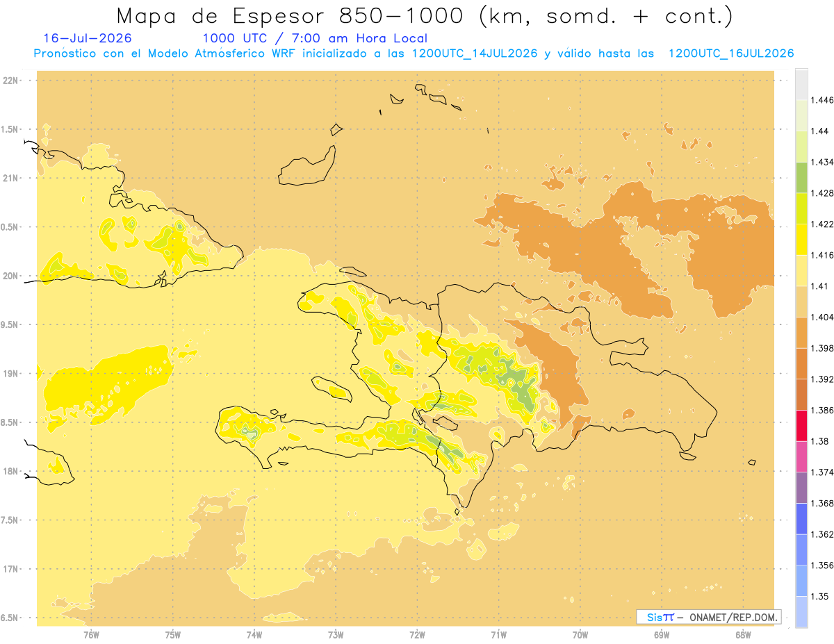Select the date label '16-Jul-2026'

click(x=88, y=38)
